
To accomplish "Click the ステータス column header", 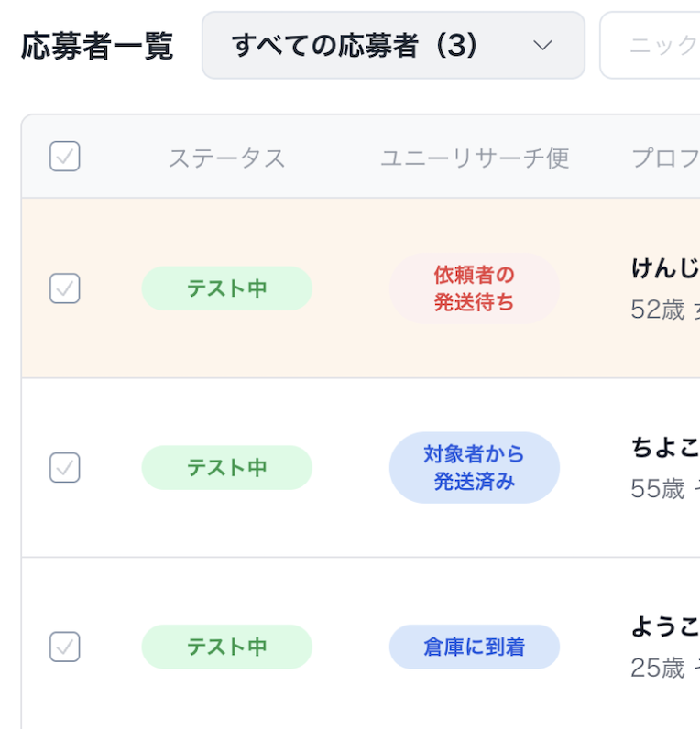I will click(x=226, y=158).
